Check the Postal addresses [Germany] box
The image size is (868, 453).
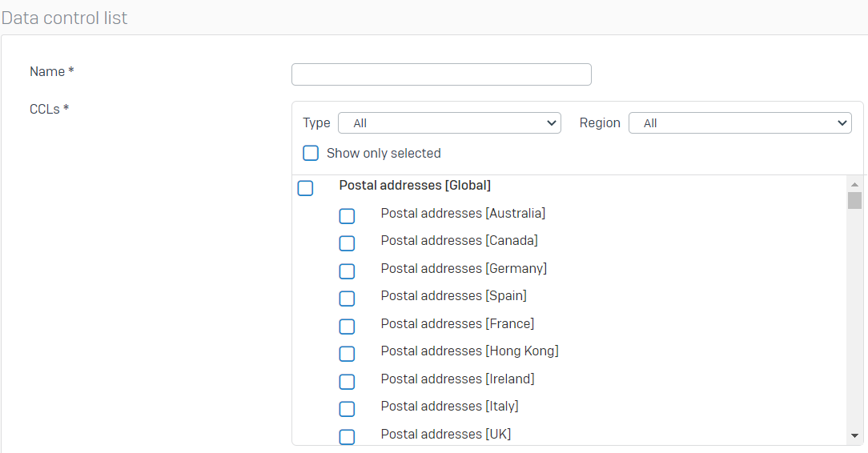tap(347, 271)
